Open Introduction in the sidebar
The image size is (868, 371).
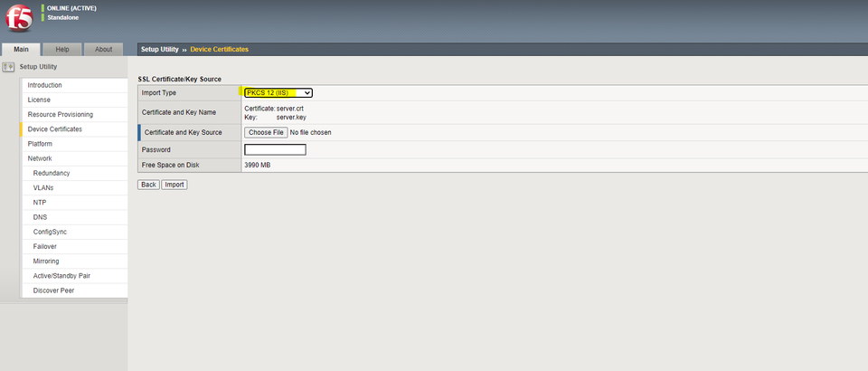pyautogui.click(x=45, y=85)
